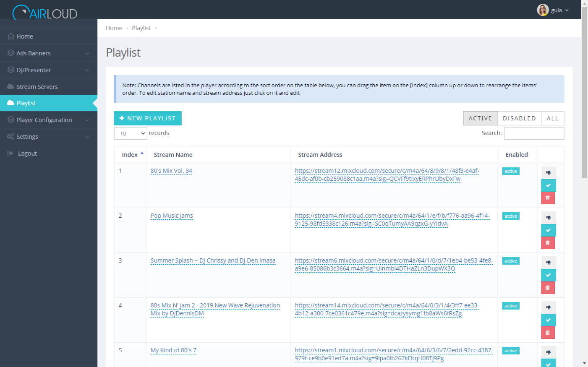
Task: Click checkmark button for Summer Splash row
Action: pos(548,275)
